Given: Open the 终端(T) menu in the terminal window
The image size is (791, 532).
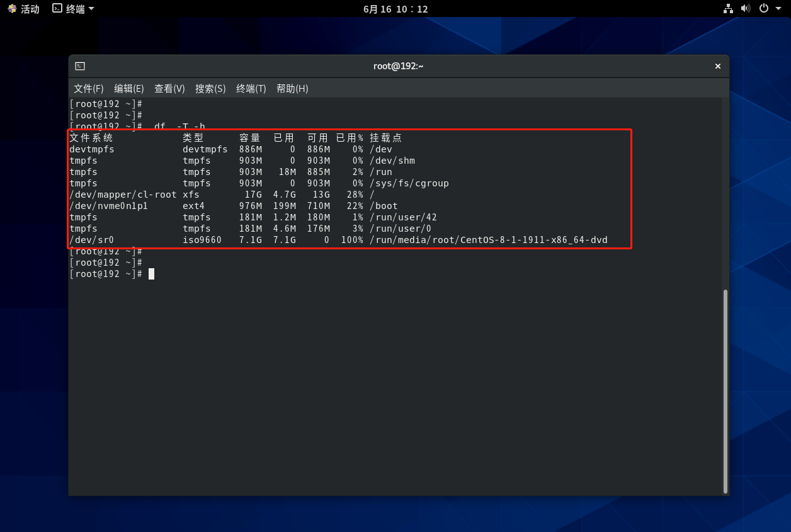Looking at the screenshot, I should [251, 89].
